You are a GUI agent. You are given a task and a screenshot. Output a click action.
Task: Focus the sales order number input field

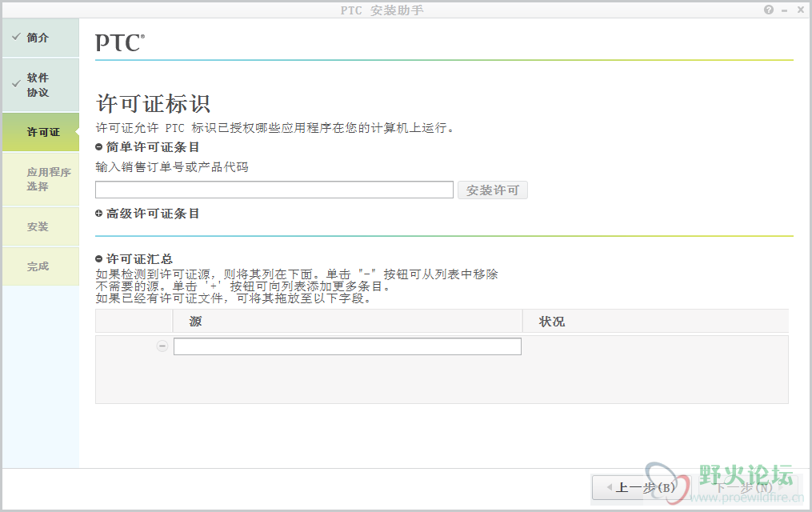pos(274,190)
